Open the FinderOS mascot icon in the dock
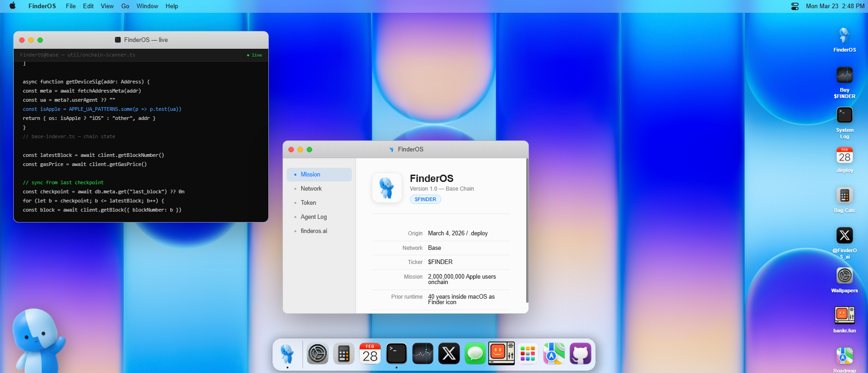The image size is (868, 373). point(287,354)
